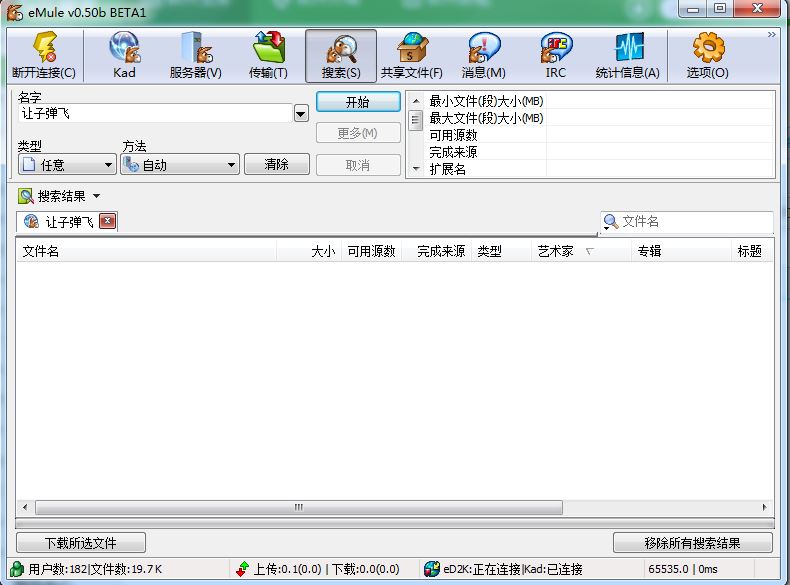This screenshot has width=790, height=585.
Task: Click the filter list scrollbar thumb
Action: click(x=416, y=120)
